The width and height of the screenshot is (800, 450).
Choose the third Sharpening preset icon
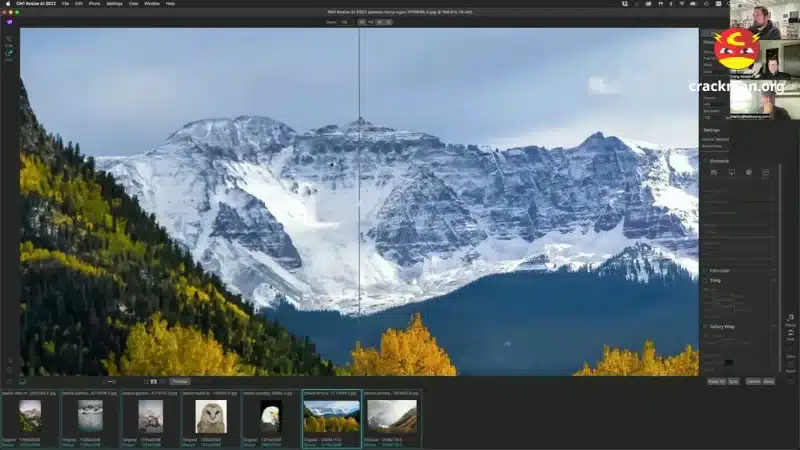pos(748,172)
